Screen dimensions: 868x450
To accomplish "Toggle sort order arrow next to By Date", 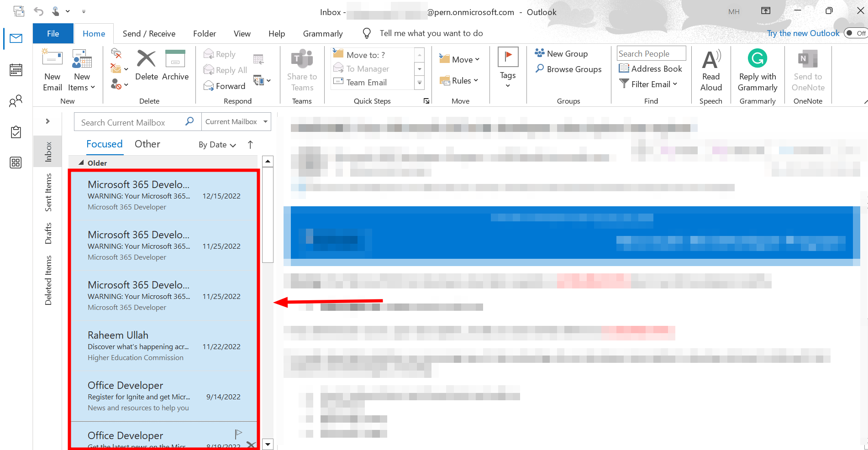I will 250,145.
